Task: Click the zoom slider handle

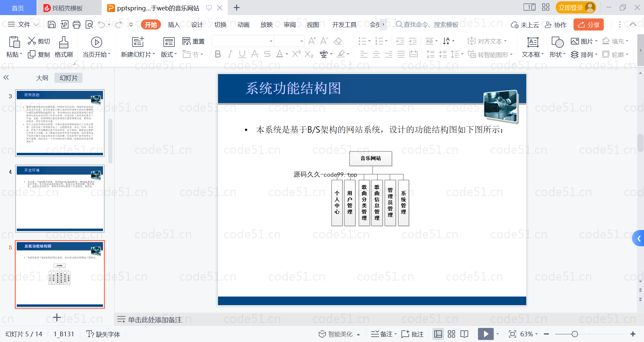Action: pos(575,334)
